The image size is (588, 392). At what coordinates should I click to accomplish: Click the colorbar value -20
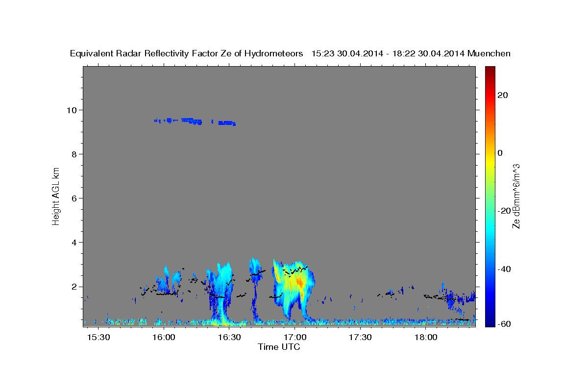[503, 211]
